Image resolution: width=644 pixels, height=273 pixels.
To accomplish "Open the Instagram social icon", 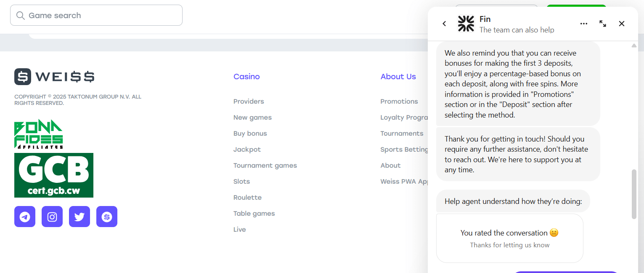I will click(52, 217).
